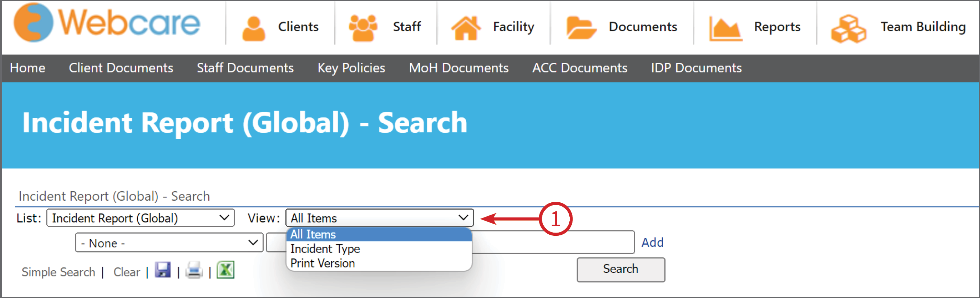Open the Team Building blocks icon
Screen dimensions: 980x298
(849, 29)
